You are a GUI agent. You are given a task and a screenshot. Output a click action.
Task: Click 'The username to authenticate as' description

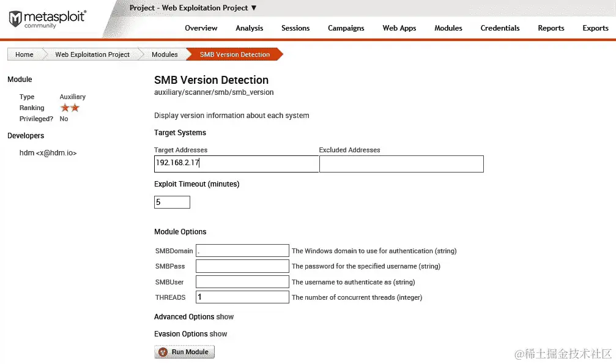click(353, 282)
